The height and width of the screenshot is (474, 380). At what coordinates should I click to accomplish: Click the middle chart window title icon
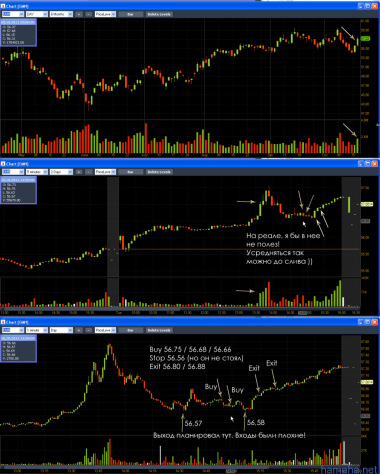coord(3,164)
